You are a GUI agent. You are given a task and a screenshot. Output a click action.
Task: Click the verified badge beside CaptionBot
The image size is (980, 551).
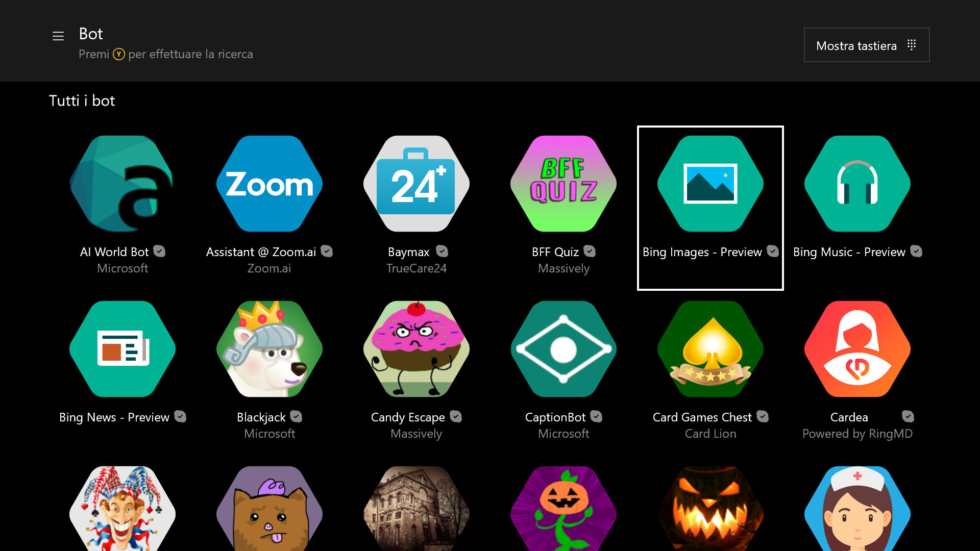[x=596, y=416]
